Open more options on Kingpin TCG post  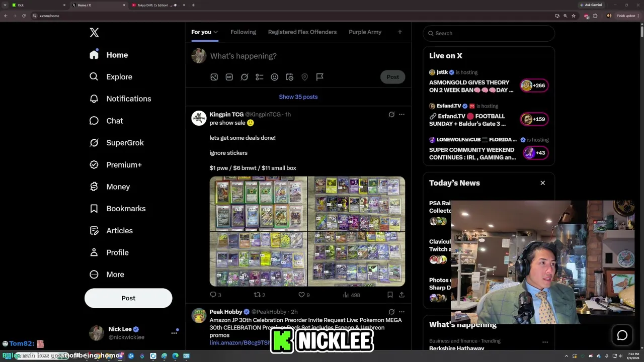coord(401,115)
